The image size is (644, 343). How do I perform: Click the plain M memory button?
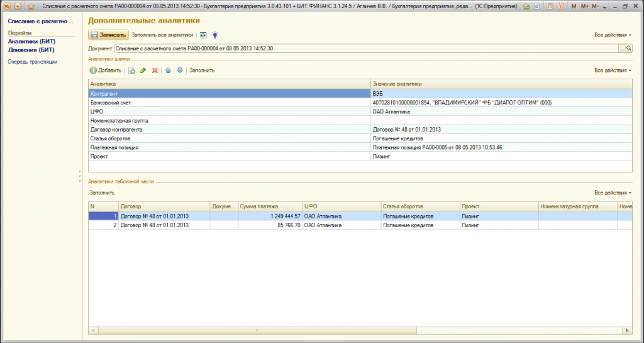(574, 6)
